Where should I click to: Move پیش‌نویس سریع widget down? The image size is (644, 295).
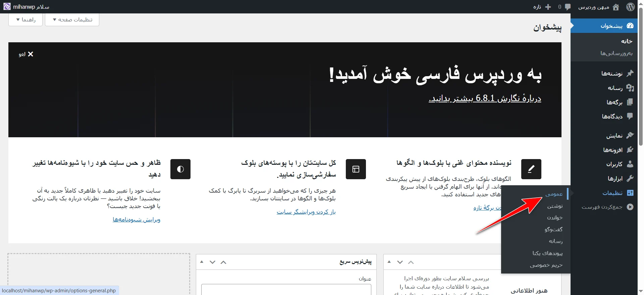(x=212, y=262)
